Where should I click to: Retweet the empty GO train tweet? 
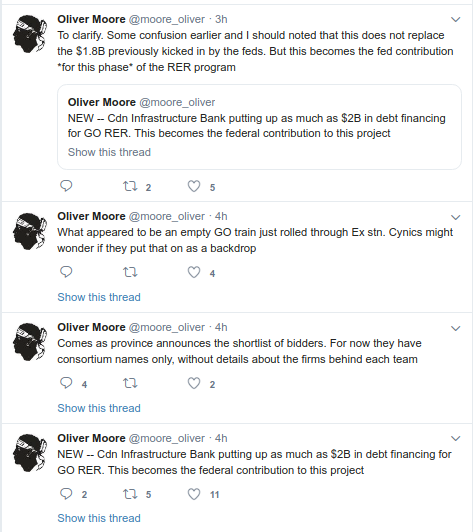(x=130, y=272)
